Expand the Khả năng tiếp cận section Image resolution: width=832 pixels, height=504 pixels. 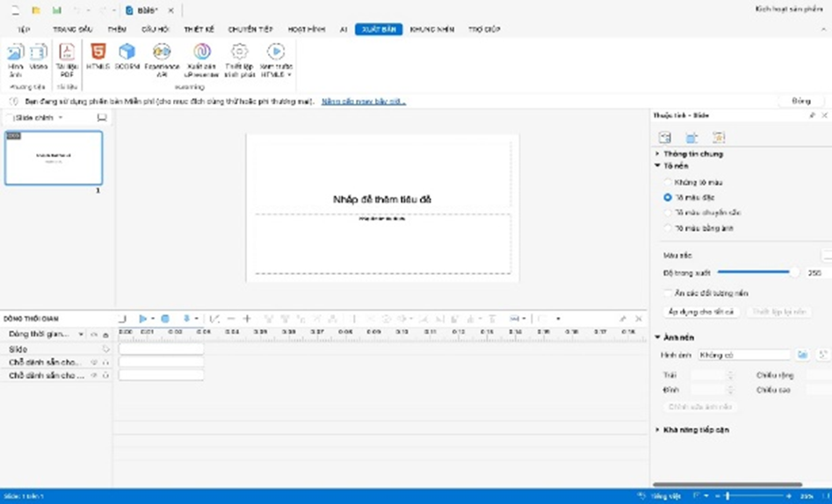pos(696,430)
